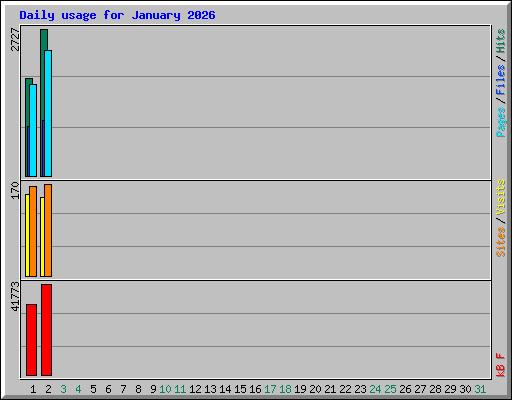Click day 19 on the x-axis
Image resolution: width=512 pixels, height=400 pixels.
[300, 389]
